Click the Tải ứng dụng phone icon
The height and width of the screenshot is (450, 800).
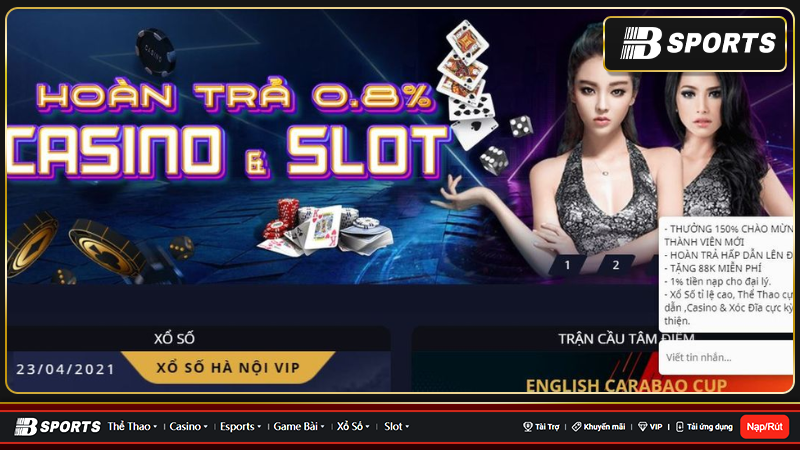pyautogui.click(x=680, y=427)
